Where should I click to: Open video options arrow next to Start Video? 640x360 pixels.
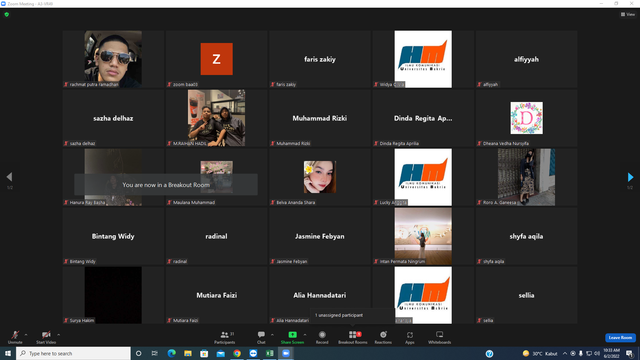59,335
